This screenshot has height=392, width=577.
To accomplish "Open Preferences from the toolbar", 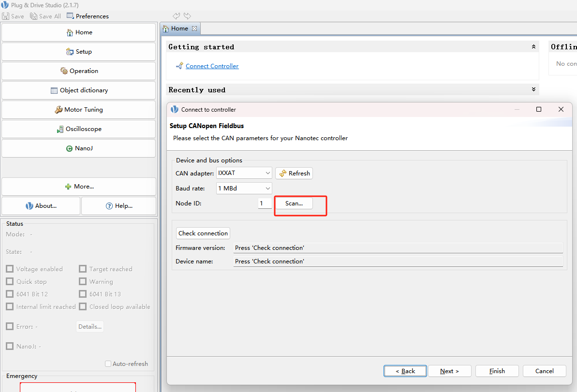I will pyautogui.click(x=88, y=16).
